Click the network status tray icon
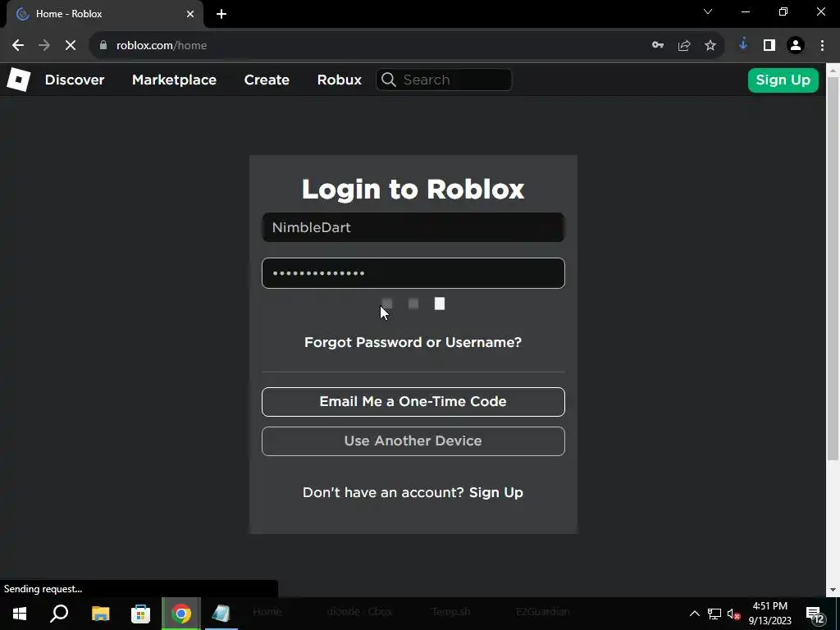Image resolution: width=840 pixels, height=630 pixels. tap(714, 614)
